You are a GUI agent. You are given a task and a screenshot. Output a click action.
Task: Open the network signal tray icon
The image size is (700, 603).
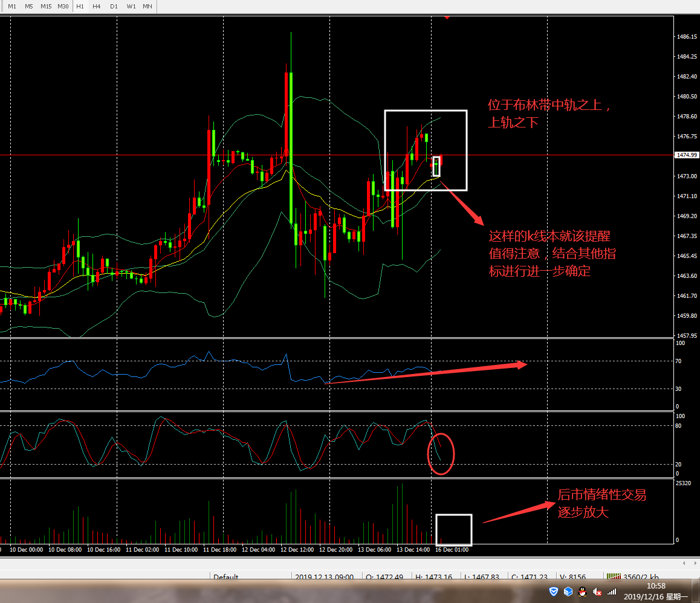click(612, 592)
